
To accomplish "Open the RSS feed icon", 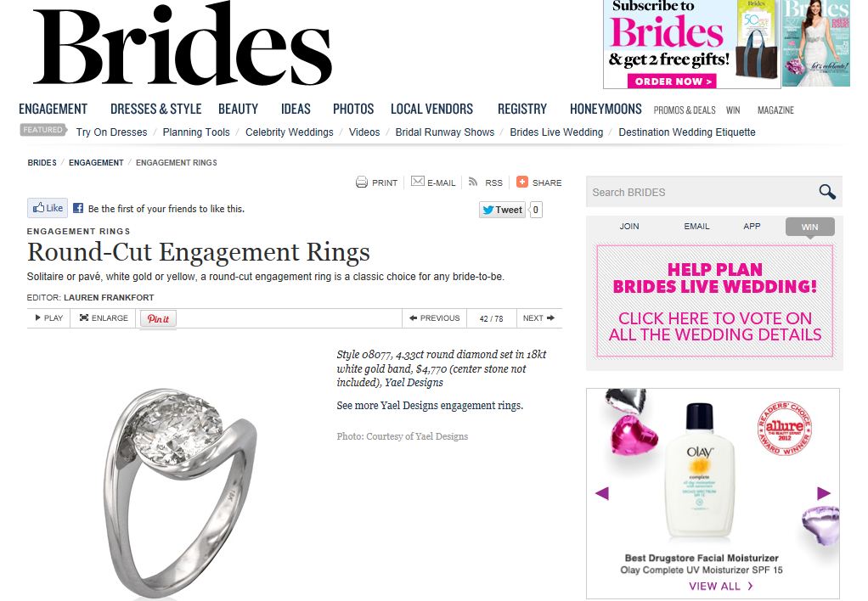I will tap(473, 182).
